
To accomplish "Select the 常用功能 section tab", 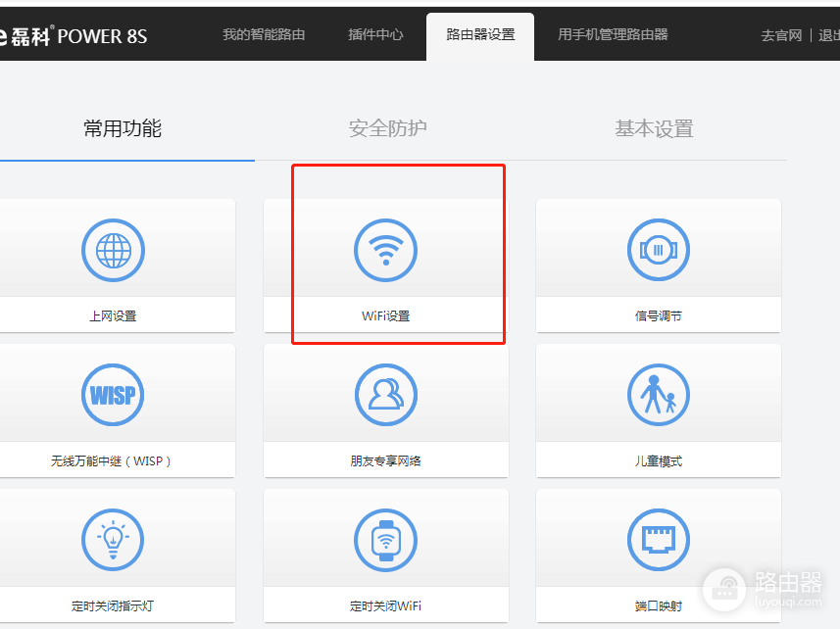I will [123, 129].
